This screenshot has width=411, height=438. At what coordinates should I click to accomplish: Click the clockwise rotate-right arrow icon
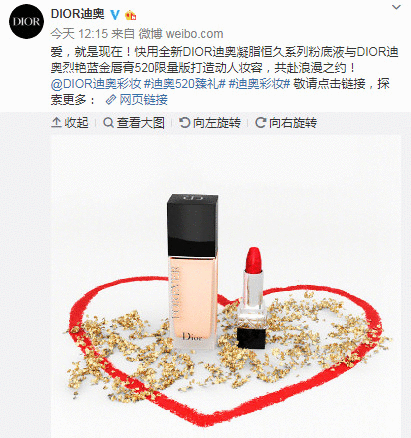[260, 123]
